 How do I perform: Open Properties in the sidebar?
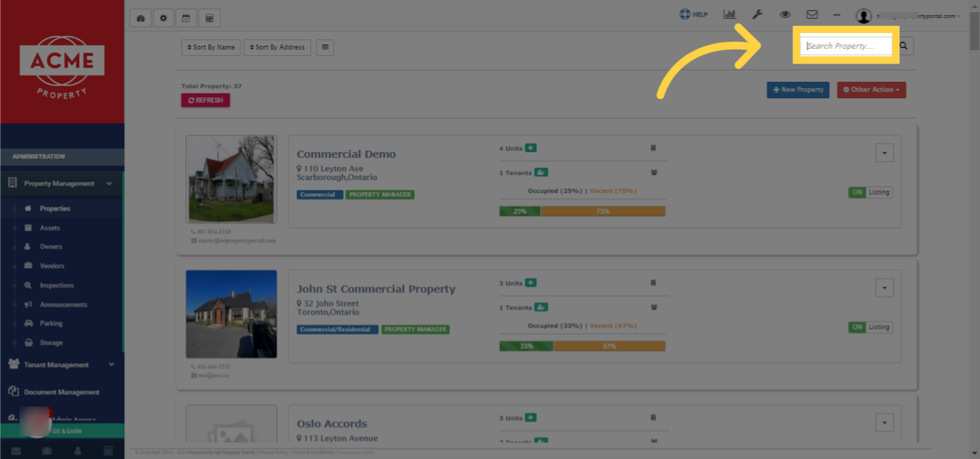coord(55,209)
